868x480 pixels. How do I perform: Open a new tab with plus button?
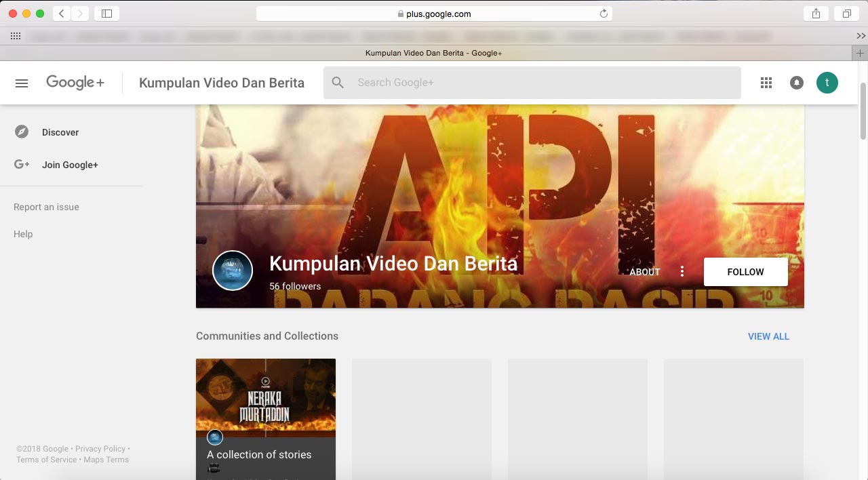(x=860, y=53)
